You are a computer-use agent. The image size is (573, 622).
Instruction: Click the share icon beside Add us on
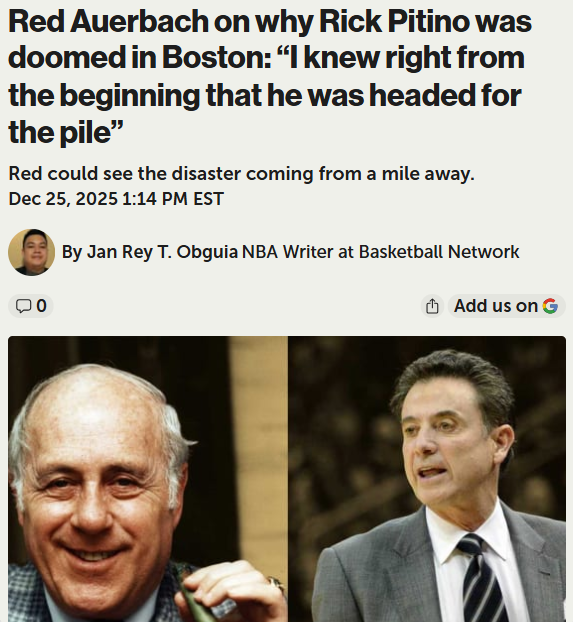[x=432, y=306]
